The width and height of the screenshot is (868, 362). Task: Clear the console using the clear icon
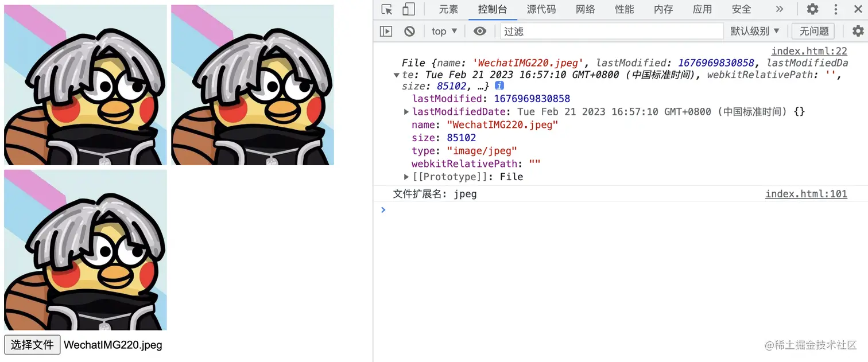point(409,31)
